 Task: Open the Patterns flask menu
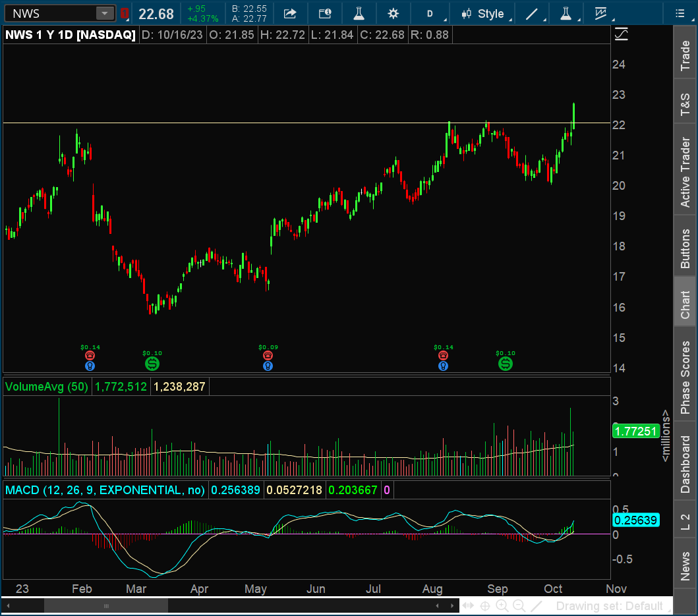coord(567,14)
